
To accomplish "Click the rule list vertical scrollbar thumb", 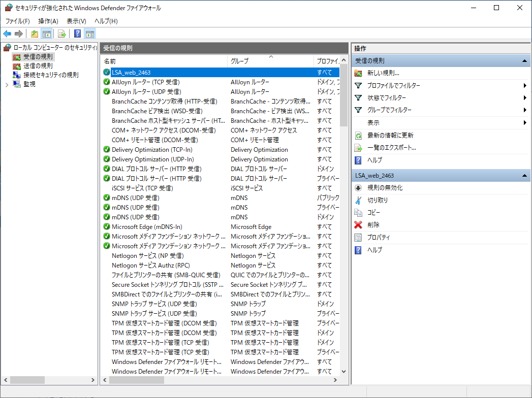I will [343, 95].
